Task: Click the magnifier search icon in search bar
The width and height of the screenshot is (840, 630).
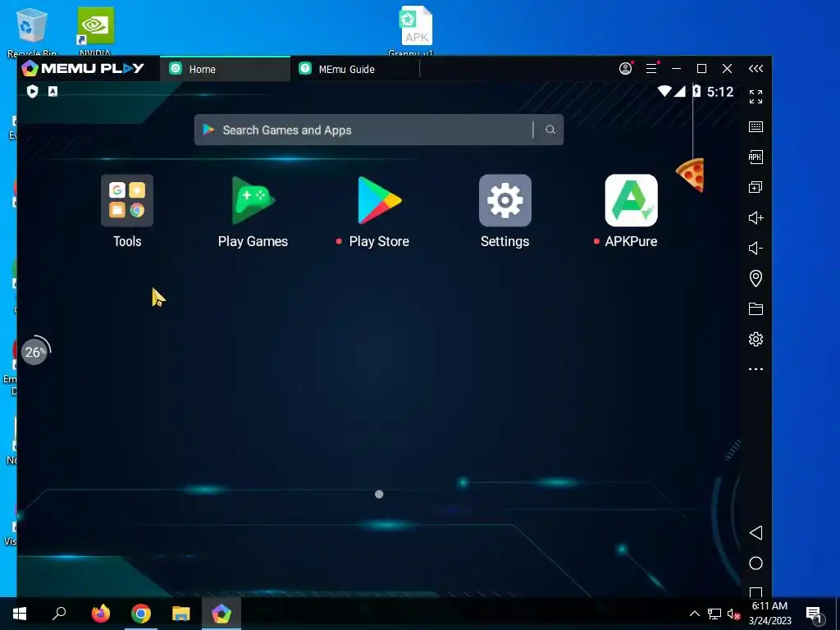Action: click(550, 130)
